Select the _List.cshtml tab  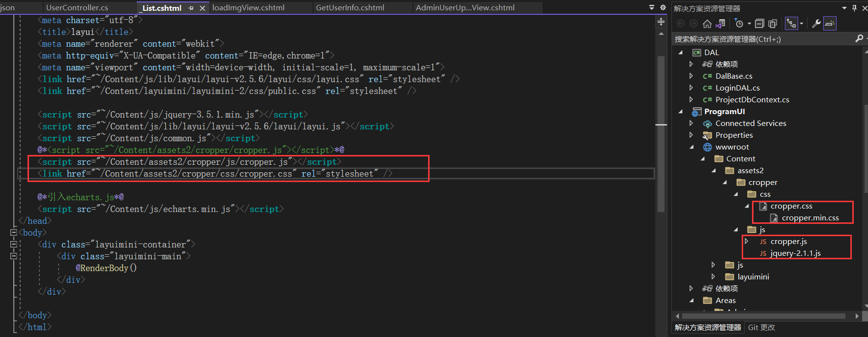[x=162, y=8]
